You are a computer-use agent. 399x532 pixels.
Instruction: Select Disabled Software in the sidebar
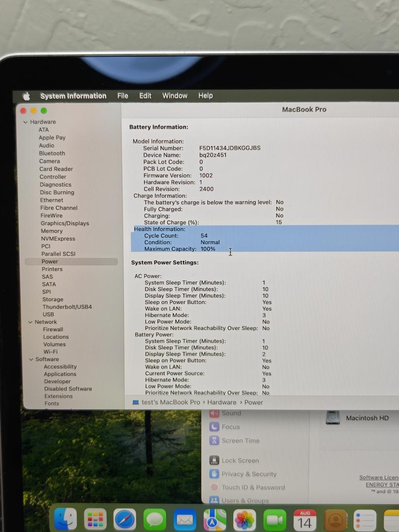(x=68, y=389)
